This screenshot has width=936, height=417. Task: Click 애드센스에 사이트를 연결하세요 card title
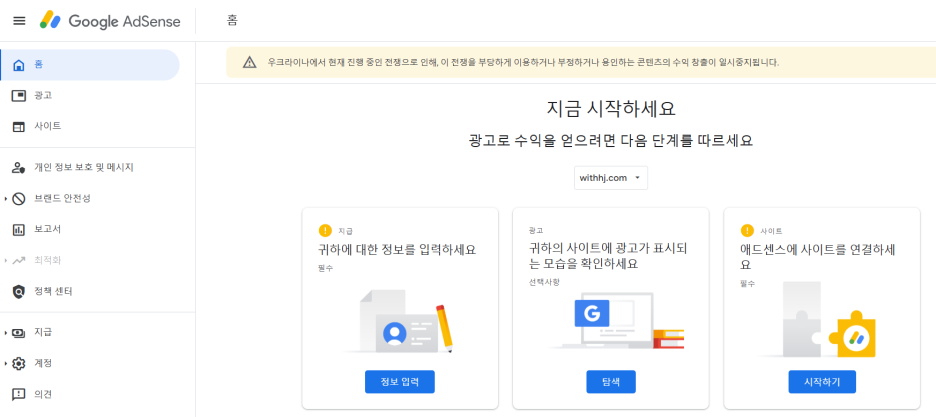point(817,257)
